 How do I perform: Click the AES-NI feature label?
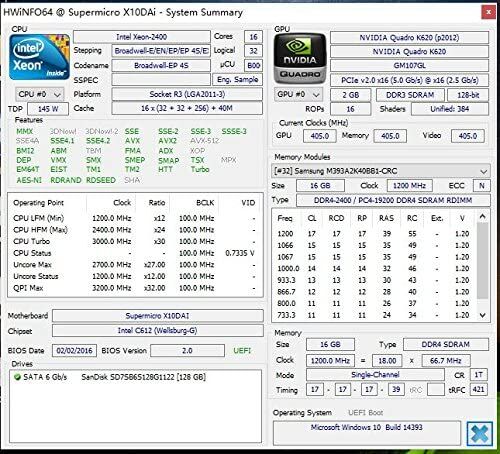[29, 180]
